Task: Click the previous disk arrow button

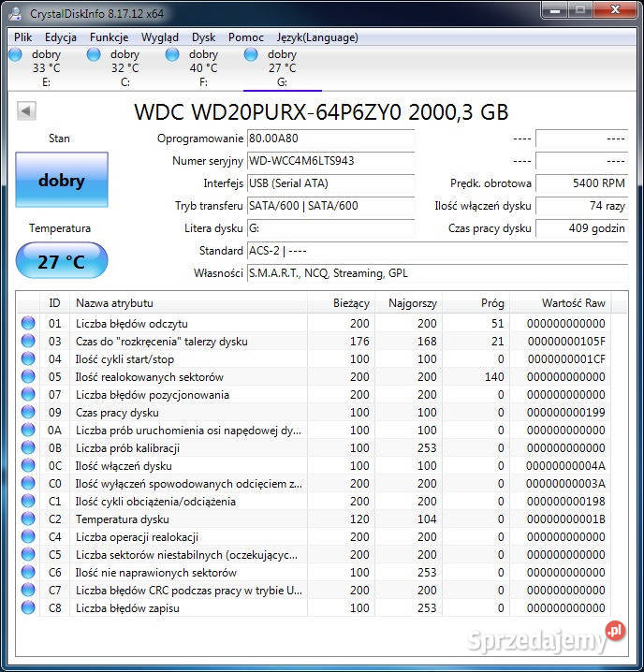Action: [x=26, y=111]
